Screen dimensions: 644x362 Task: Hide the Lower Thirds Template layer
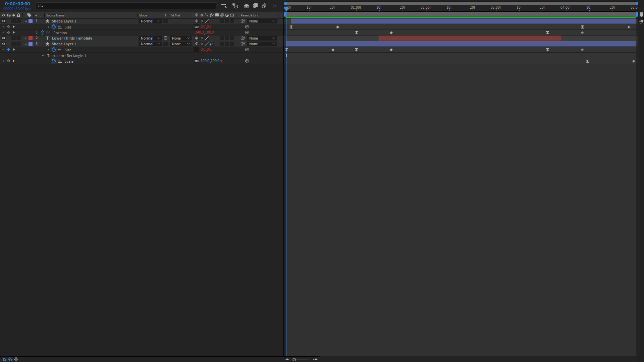[4, 38]
